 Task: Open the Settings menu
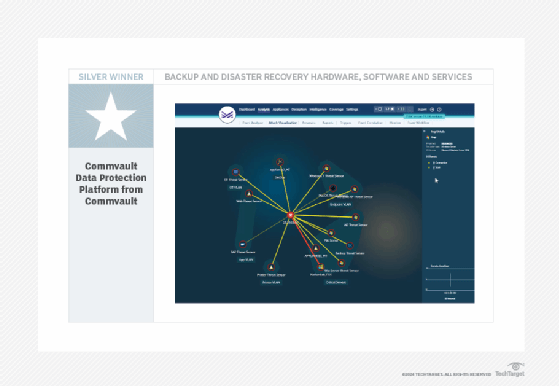point(352,109)
